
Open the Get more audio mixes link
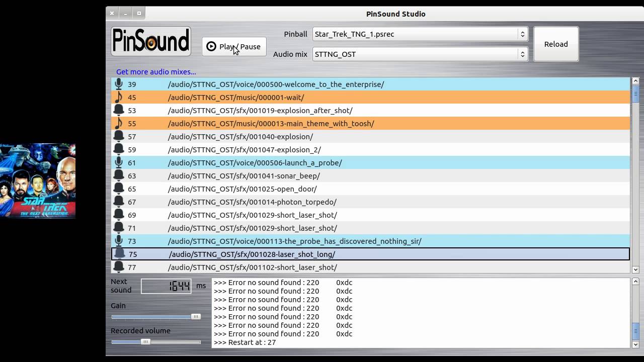pos(156,72)
